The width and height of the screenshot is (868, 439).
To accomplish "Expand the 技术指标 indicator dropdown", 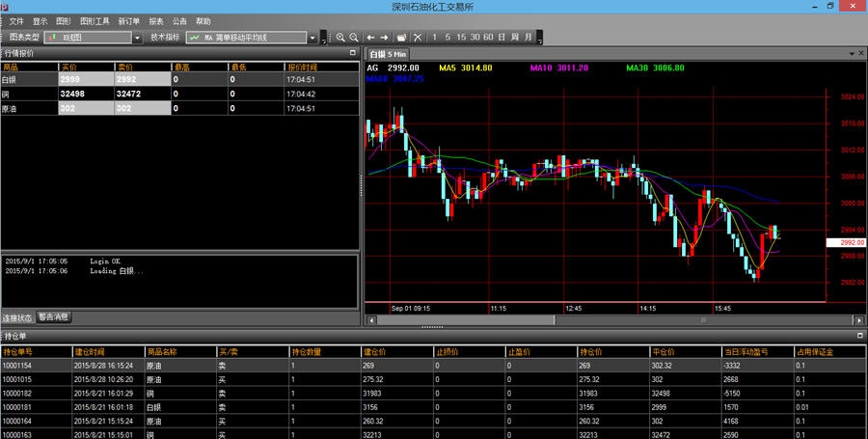I will coord(312,38).
